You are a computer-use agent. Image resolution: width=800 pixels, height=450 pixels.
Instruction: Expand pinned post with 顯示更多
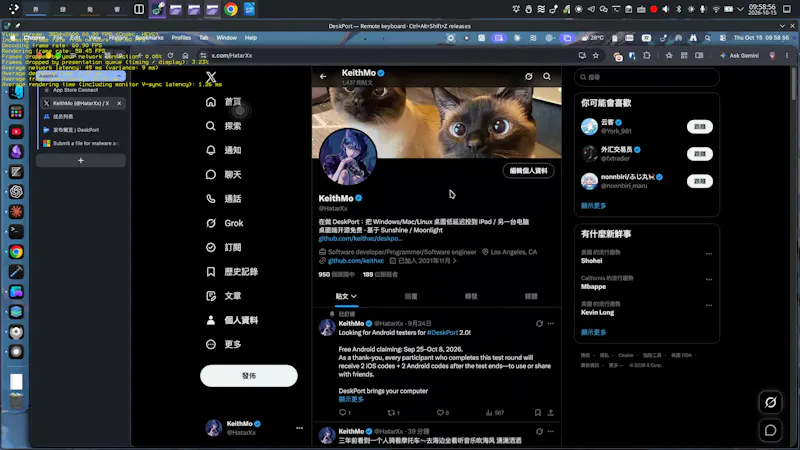351,399
